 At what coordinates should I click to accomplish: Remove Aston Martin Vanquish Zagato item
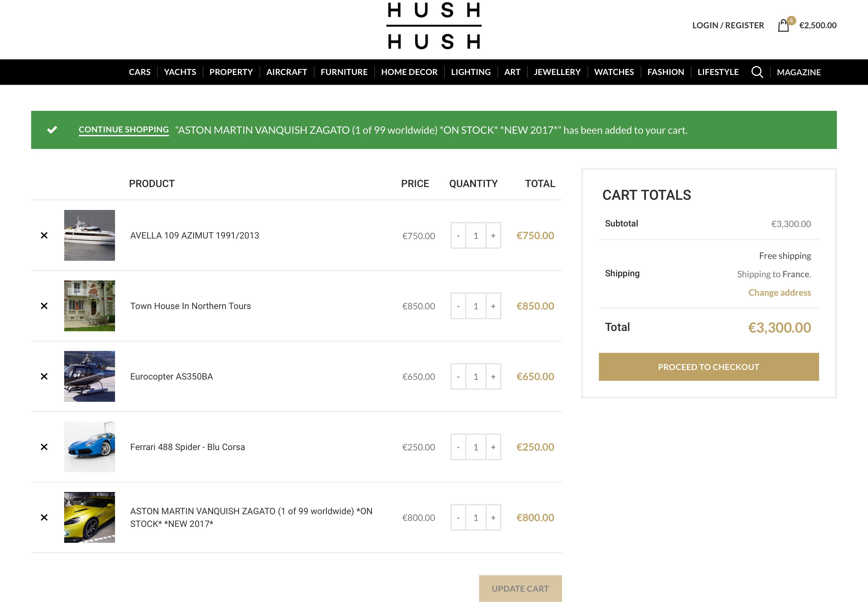point(44,517)
